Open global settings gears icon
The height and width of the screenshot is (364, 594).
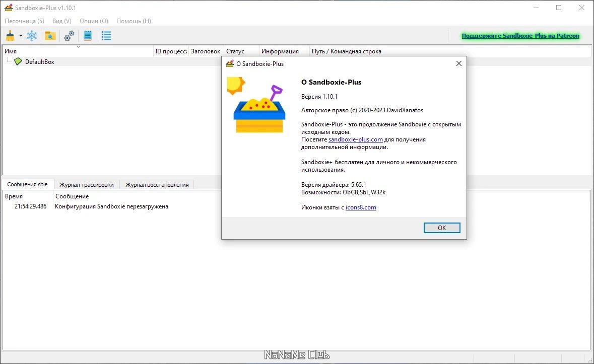[x=69, y=36]
